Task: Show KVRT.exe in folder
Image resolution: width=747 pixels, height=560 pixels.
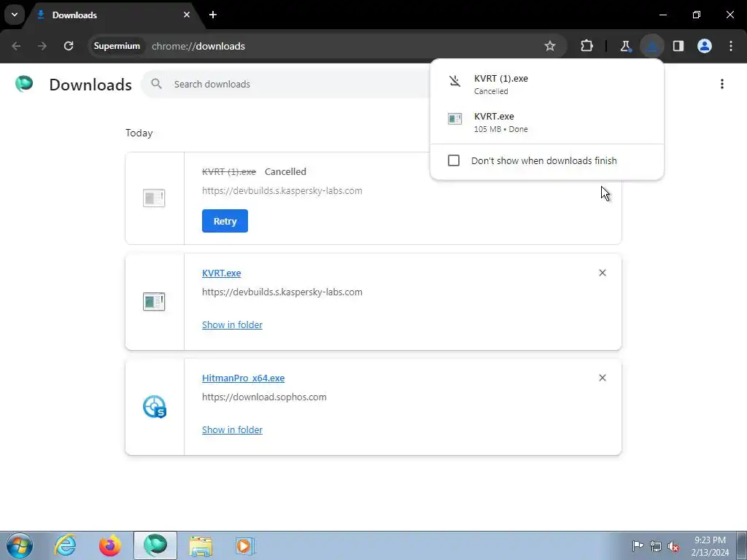Action: (232, 324)
